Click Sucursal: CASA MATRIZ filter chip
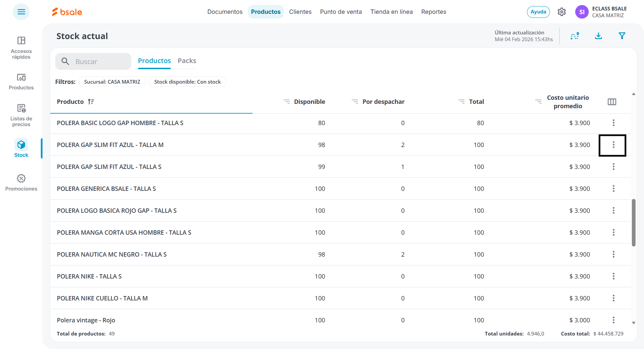Screen dimensions: 644x349 112,82
